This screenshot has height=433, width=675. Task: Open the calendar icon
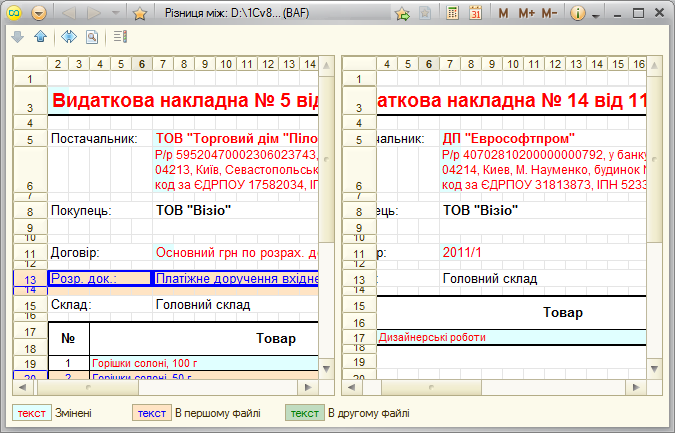coord(475,13)
